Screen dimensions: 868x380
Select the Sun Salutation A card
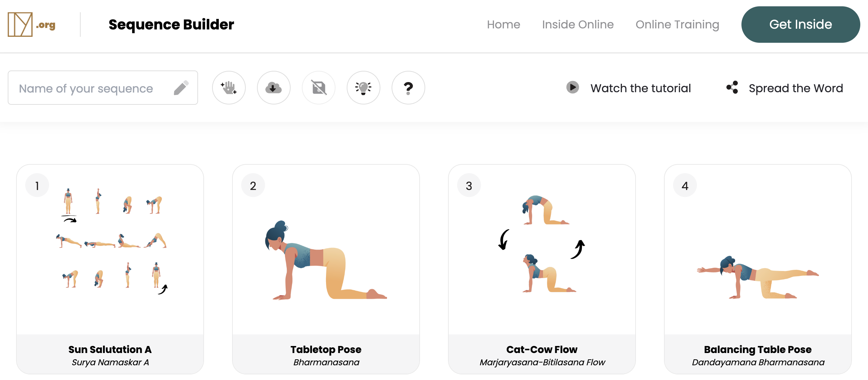(110, 269)
